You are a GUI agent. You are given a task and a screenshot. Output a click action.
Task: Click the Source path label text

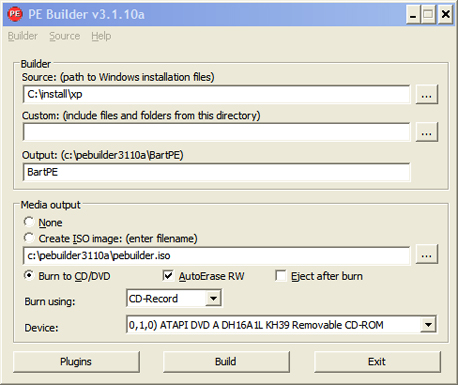(x=118, y=77)
